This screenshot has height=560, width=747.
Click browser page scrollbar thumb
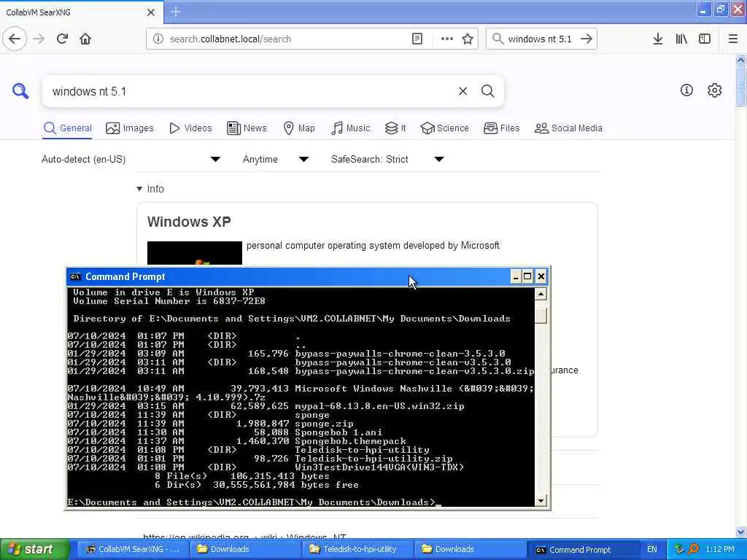tap(740, 86)
